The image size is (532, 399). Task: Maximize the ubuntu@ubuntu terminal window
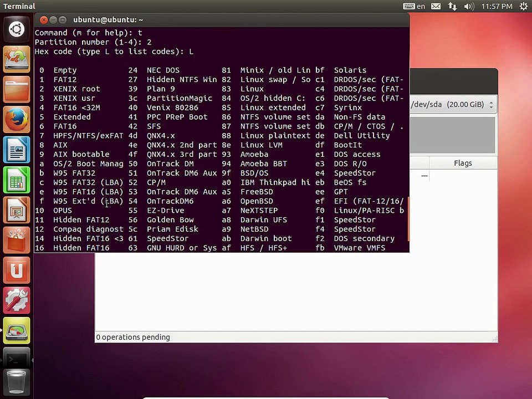point(63,20)
